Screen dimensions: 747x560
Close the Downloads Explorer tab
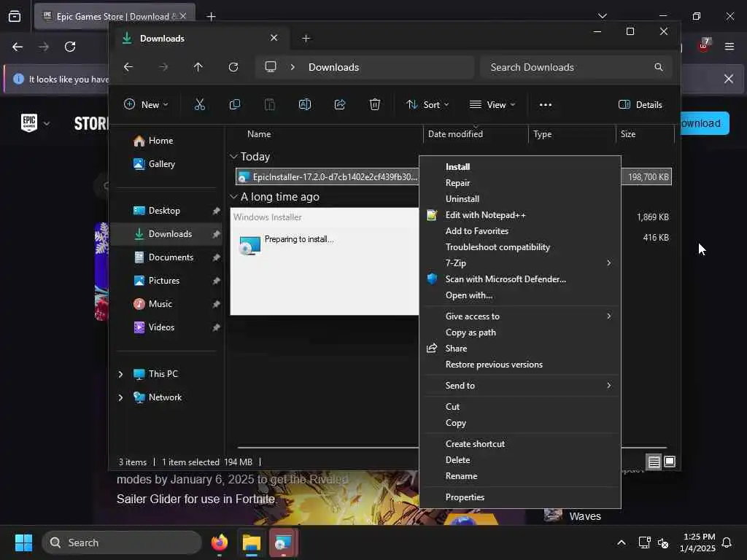coord(274,38)
